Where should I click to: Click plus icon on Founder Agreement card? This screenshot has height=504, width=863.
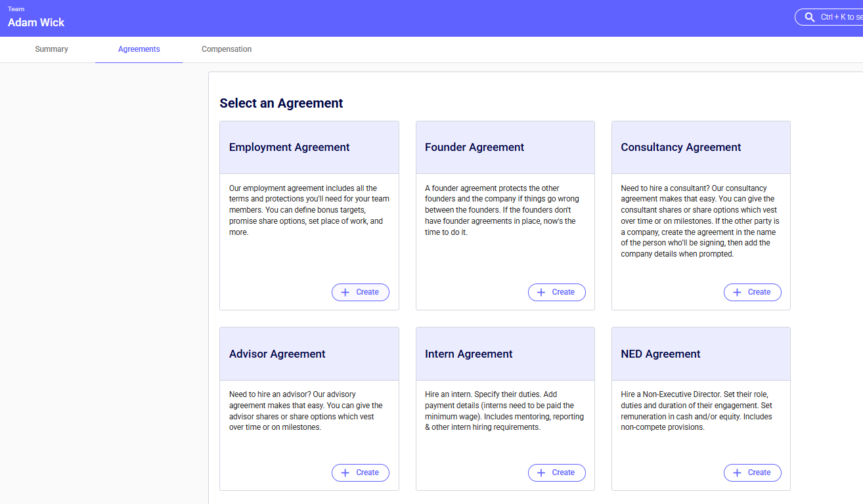pos(541,293)
